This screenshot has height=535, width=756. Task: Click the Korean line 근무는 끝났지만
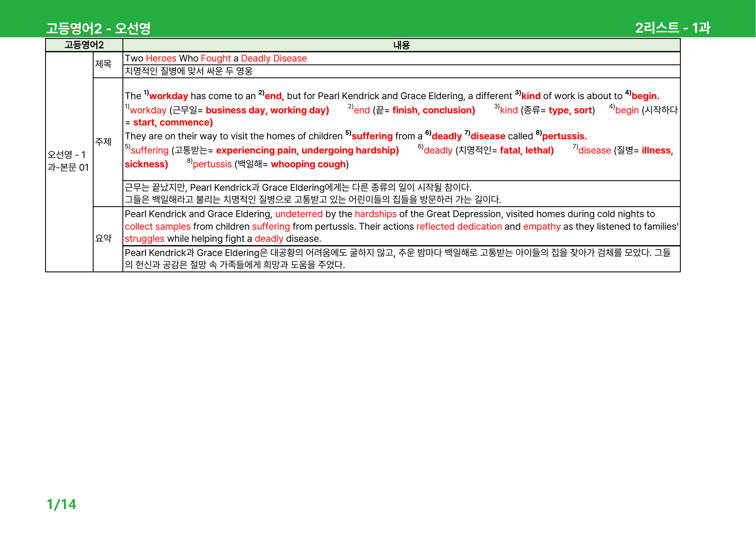(298, 187)
